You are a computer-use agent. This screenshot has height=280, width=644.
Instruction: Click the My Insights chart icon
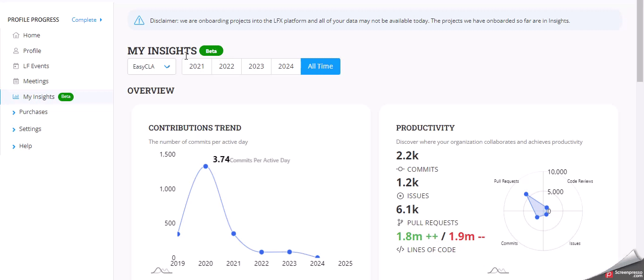click(x=16, y=97)
